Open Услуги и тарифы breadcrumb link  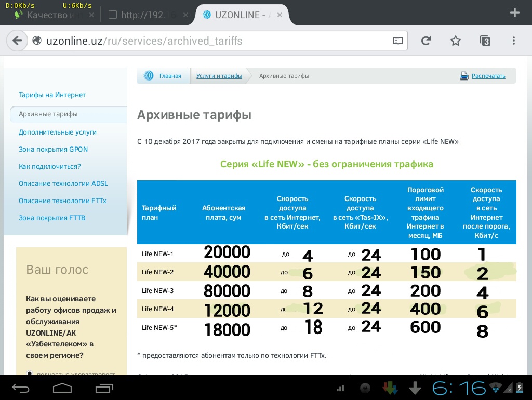219,76
